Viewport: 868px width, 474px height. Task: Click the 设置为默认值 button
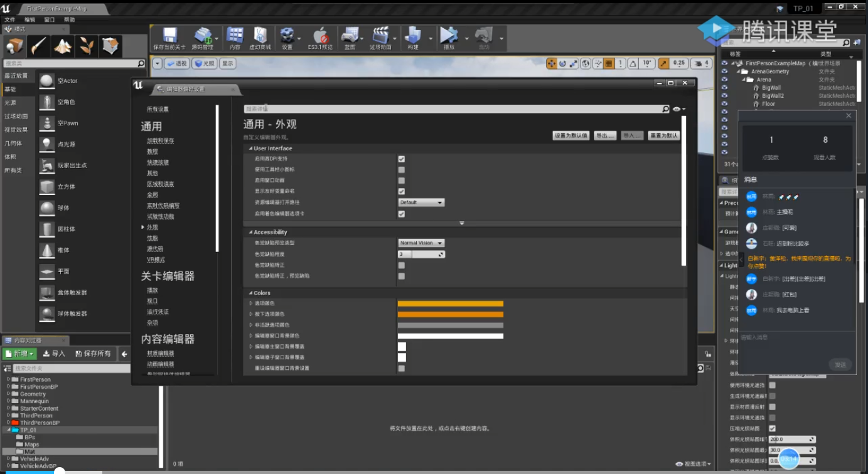571,135
